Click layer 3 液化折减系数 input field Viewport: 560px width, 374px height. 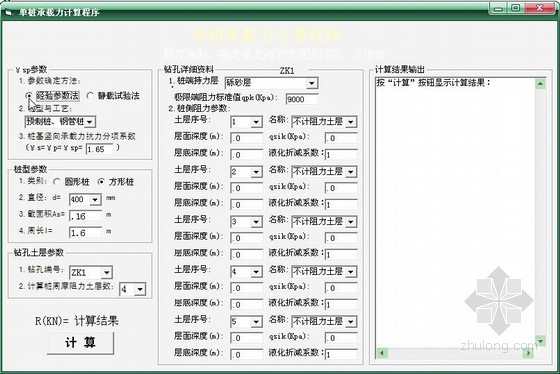[x=341, y=255]
